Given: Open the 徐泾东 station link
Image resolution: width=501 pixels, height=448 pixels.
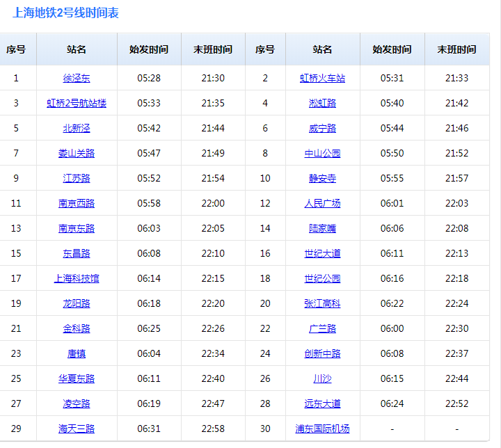Looking at the screenshot, I should click(77, 78).
